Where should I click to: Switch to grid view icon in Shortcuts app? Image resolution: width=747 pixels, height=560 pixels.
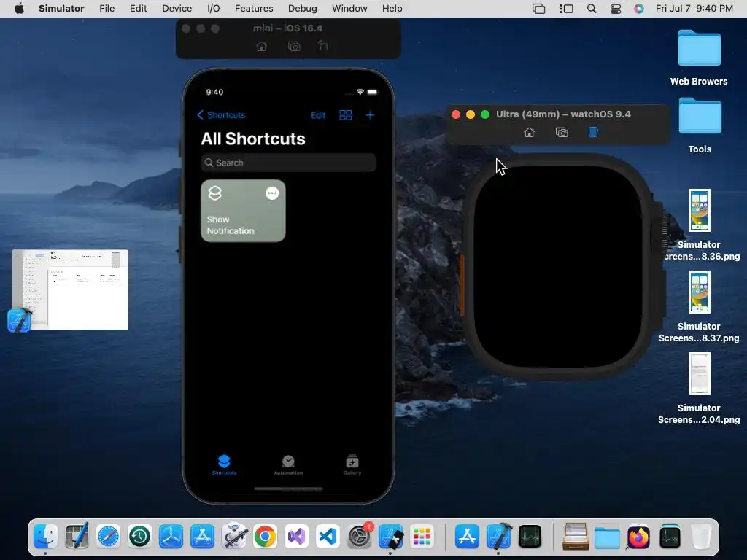click(x=345, y=115)
